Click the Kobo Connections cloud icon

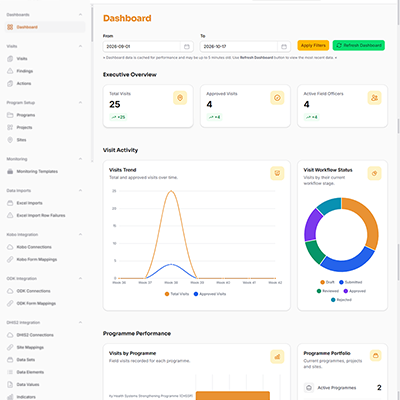10,247
